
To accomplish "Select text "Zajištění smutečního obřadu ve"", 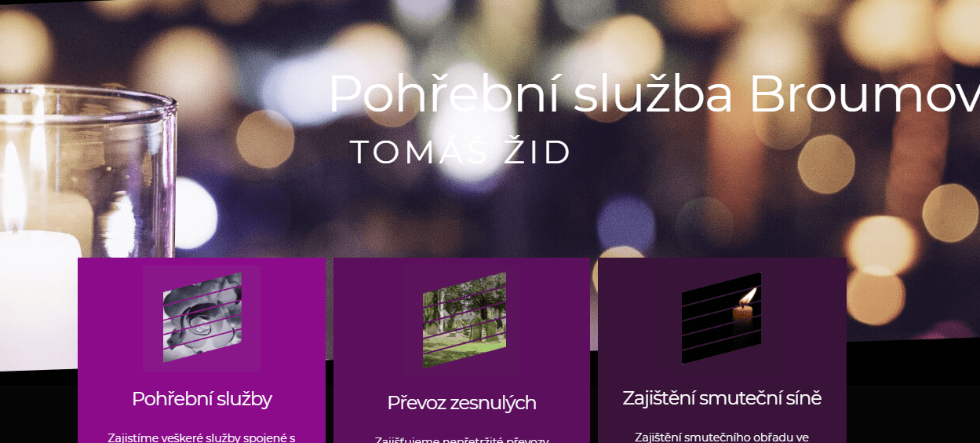I will (722, 437).
